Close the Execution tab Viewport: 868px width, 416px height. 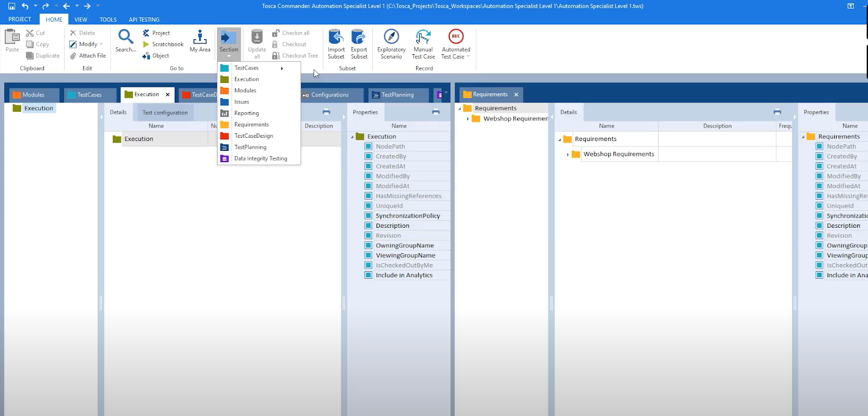click(x=168, y=94)
